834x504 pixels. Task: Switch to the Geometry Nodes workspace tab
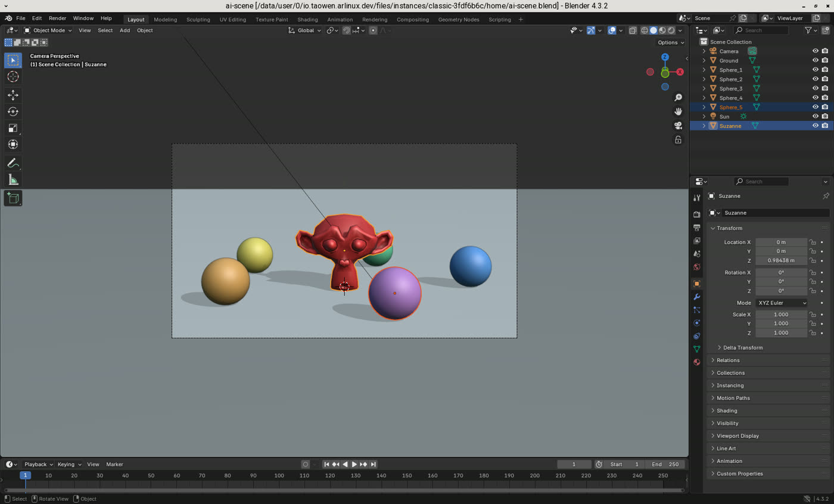(459, 19)
